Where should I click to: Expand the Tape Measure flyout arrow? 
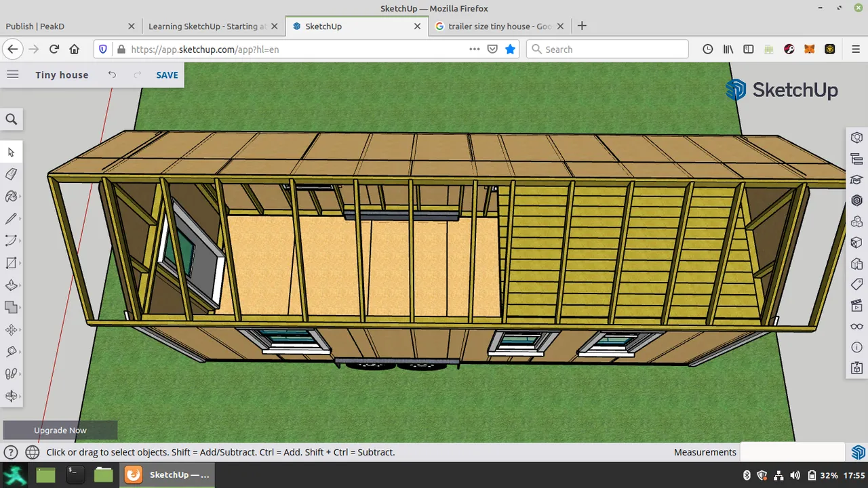coord(21,352)
